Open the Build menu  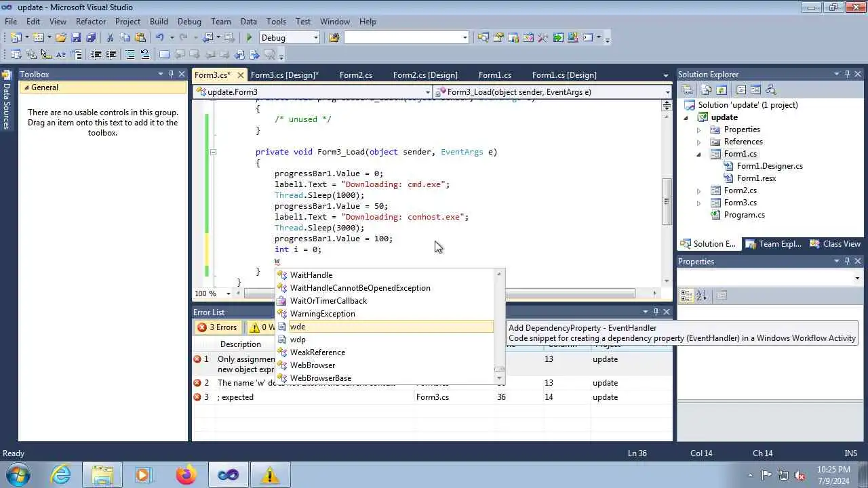(159, 22)
